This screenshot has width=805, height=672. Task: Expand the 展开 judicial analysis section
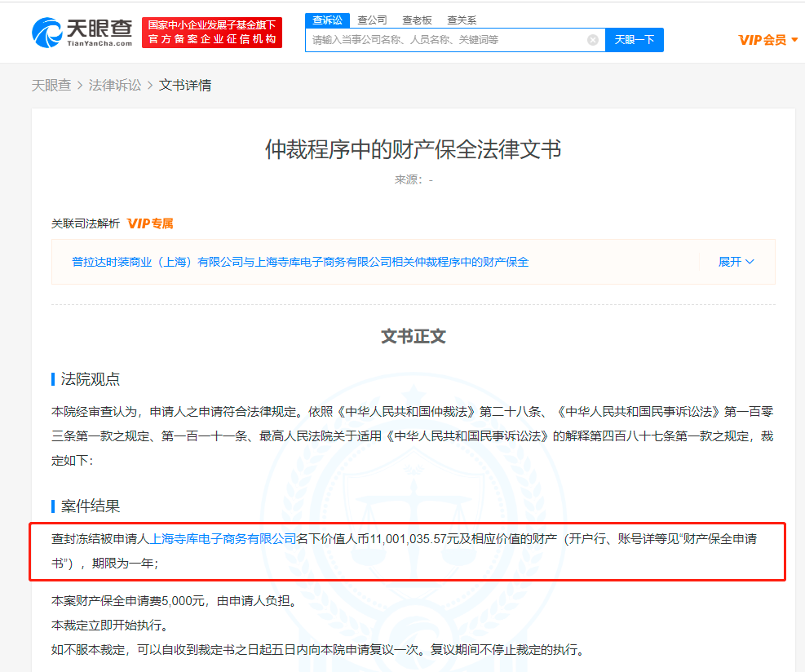(x=736, y=262)
